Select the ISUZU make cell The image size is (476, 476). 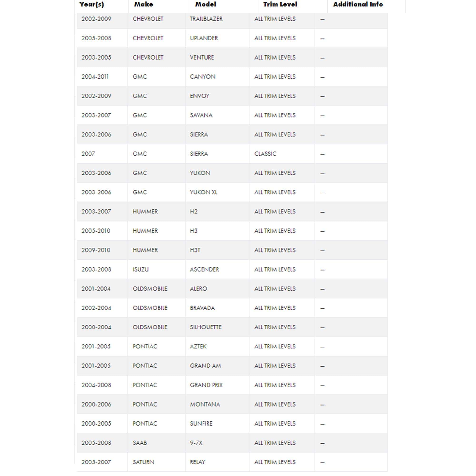click(x=140, y=269)
